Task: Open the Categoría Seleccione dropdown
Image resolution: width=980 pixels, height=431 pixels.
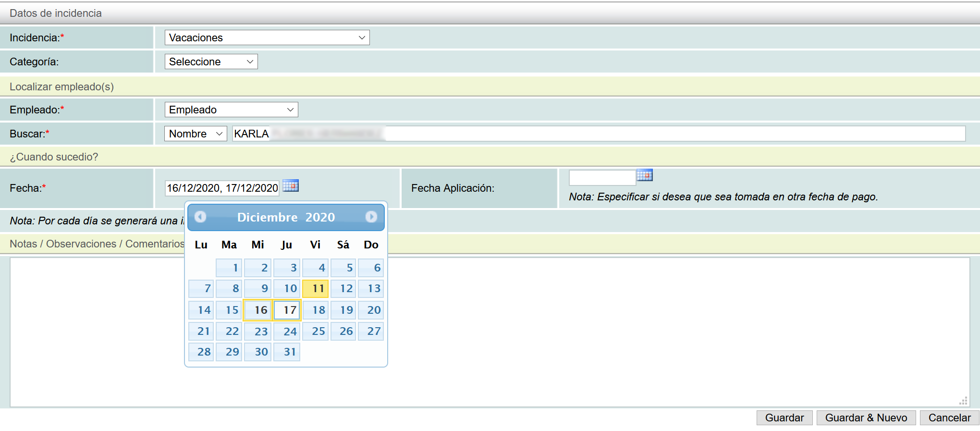Action: coord(211,62)
